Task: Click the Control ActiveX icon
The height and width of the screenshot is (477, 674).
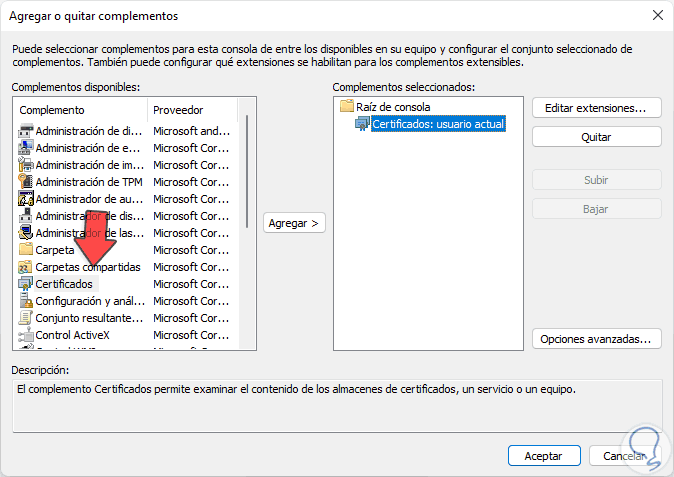Action: [26, 335]
